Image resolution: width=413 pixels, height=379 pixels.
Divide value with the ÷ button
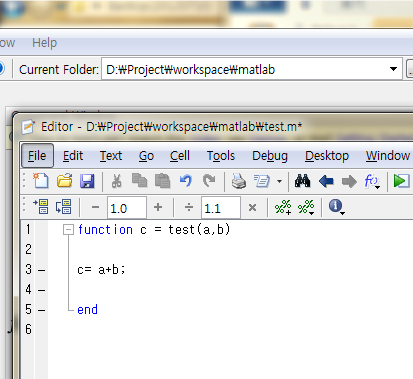point(189,207)
